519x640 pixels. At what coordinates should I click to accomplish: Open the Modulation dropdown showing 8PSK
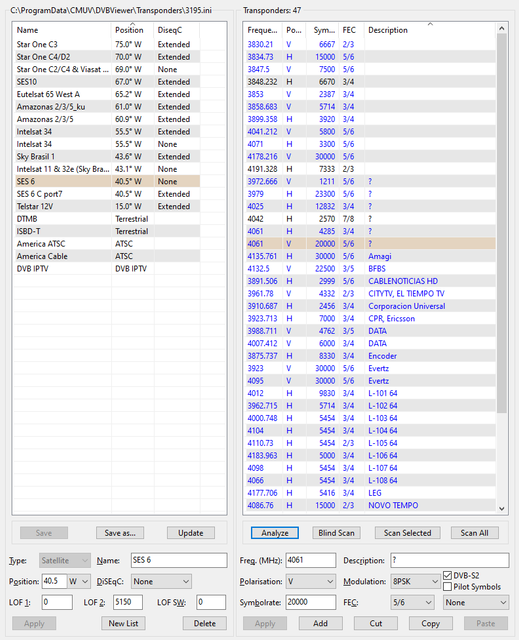click(x=415, y=581)
